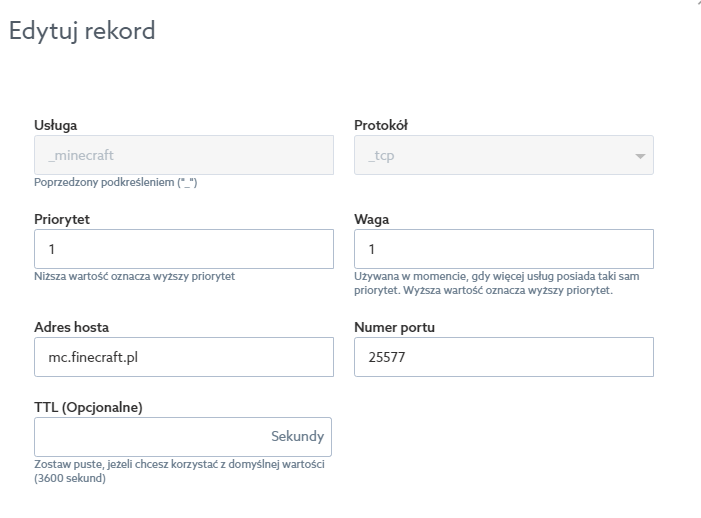Click the Sekundy unit suffix
The width and height of the screenshot is (701, 518).
297,437
